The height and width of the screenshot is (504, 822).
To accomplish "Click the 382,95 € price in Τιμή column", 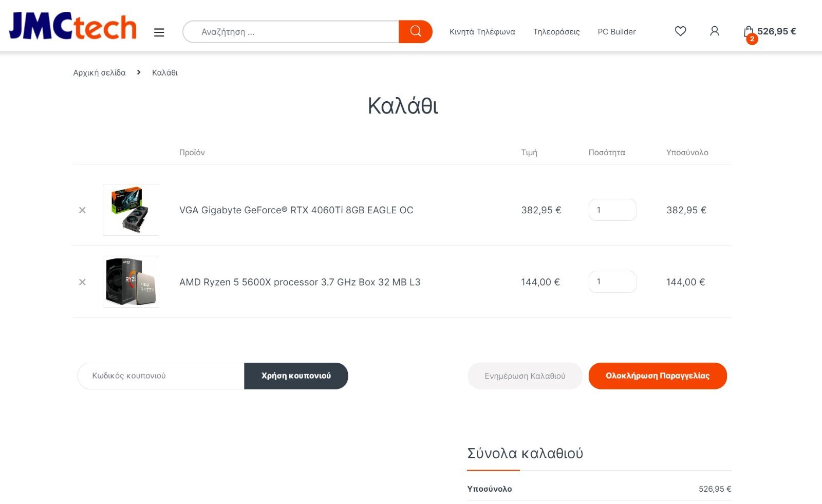I will pyautogui.click(x=541, y=210).
